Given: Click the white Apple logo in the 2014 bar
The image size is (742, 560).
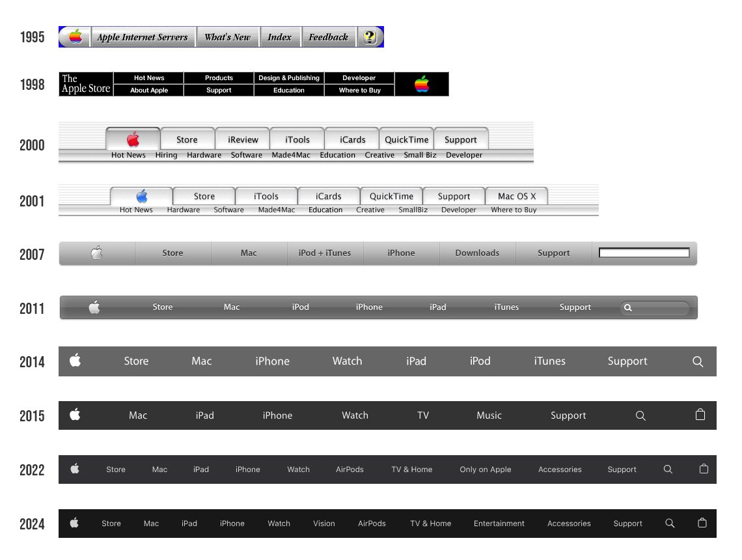Looking at the screenshot, I should [x=76, y=361].
